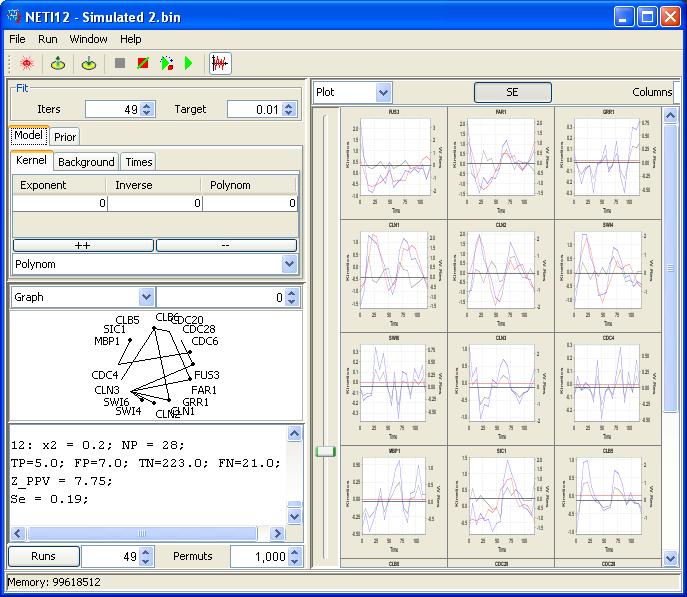Click the Permuts value field
Image resolution: width=687 pixels, height=597 pixels.
pos(259,557)
